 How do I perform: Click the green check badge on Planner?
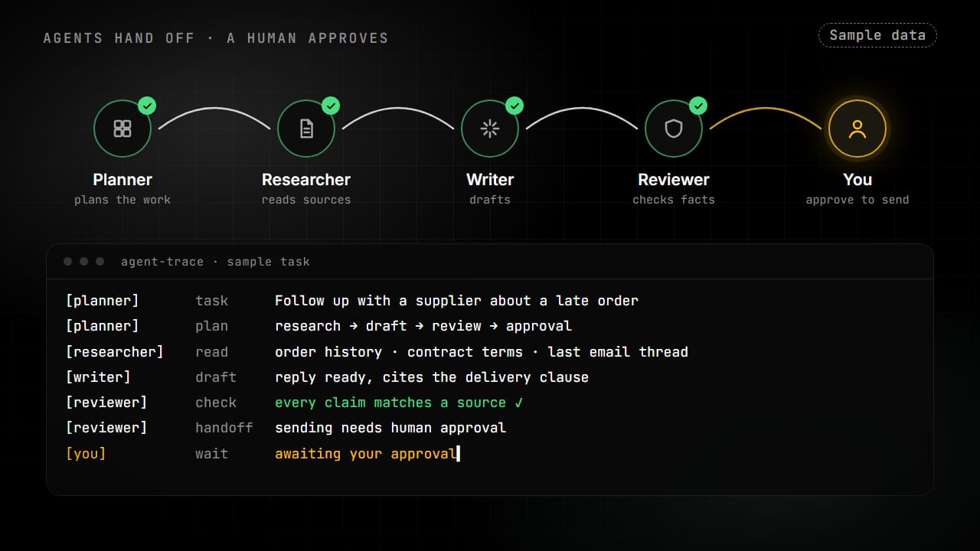click(x=147, y=106)
